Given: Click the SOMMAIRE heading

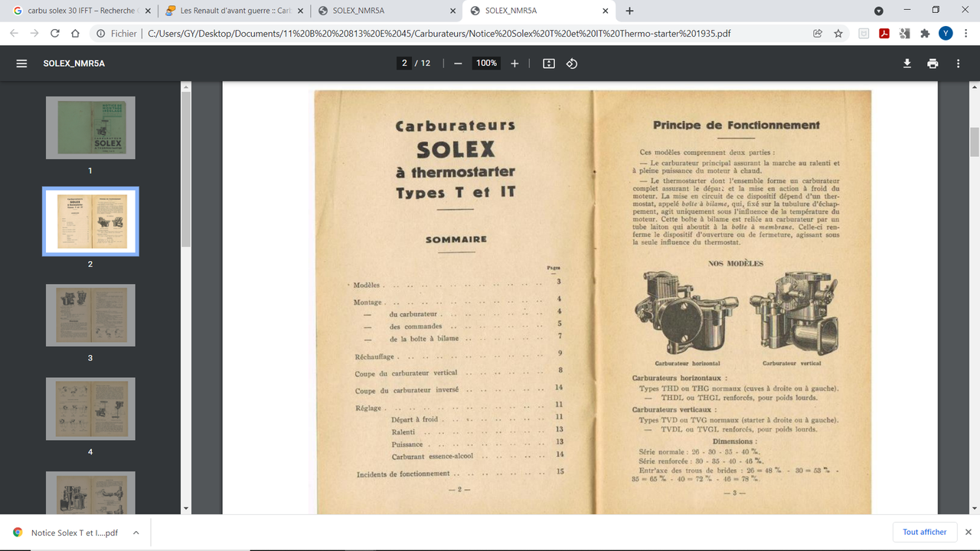Looking at the screenshot, I should pyautogui.click(x=456, y=240).
